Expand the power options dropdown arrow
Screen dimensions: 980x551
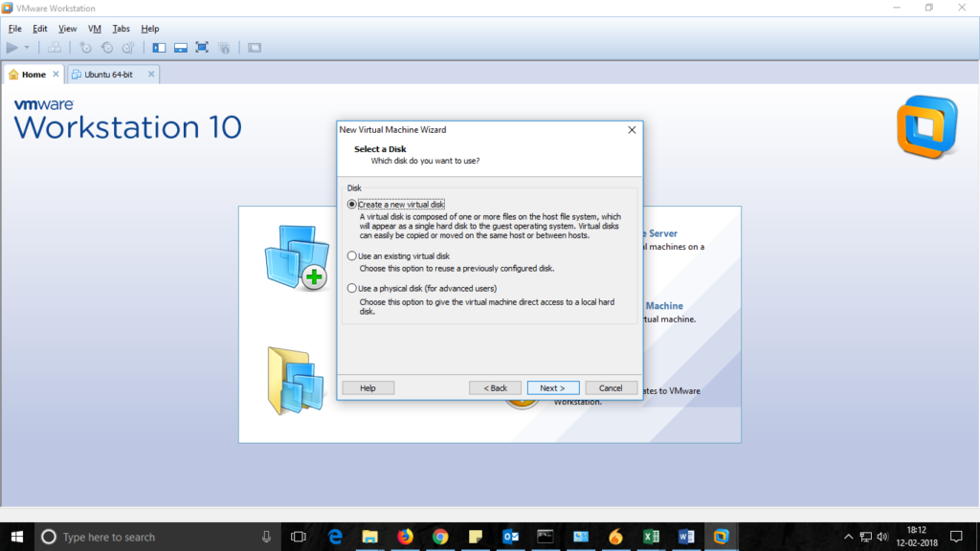27,47
